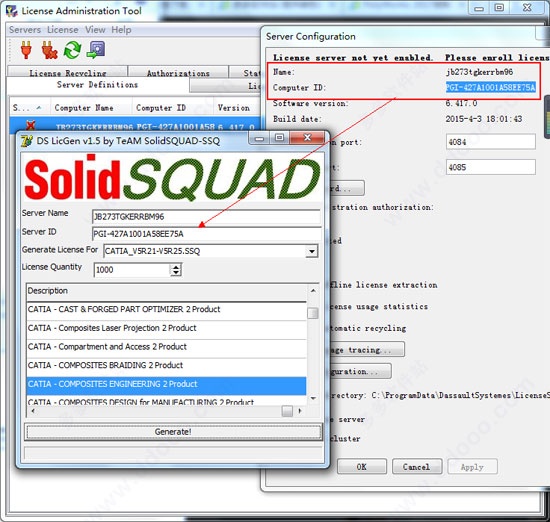The image size is (550, 522).
Task: Close the License Administration Tool window
Action: (x=527, y=8)
